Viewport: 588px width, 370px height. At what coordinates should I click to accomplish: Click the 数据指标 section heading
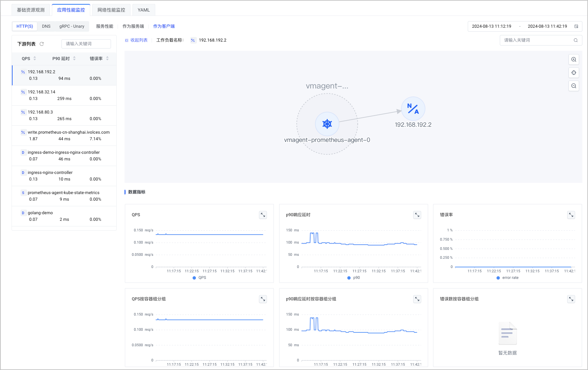(137, 192)
